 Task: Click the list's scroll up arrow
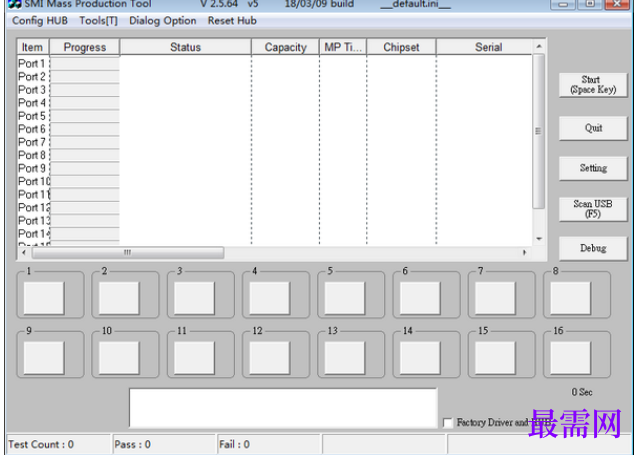(x=539, y=47)
